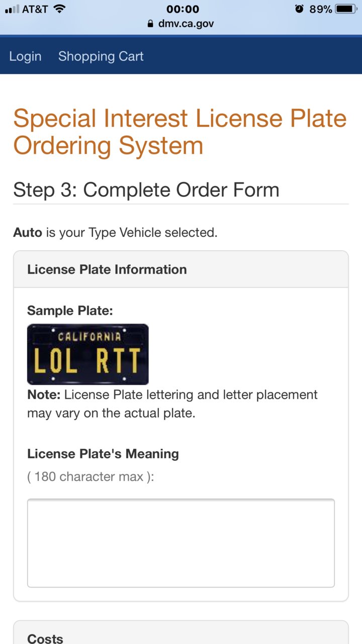Tap the battery icon in status bar

click(346, 9)
